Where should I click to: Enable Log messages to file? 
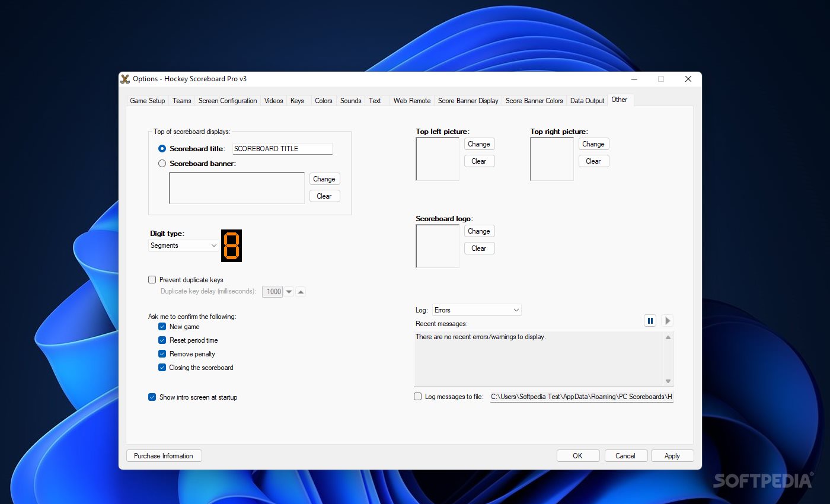418,397
